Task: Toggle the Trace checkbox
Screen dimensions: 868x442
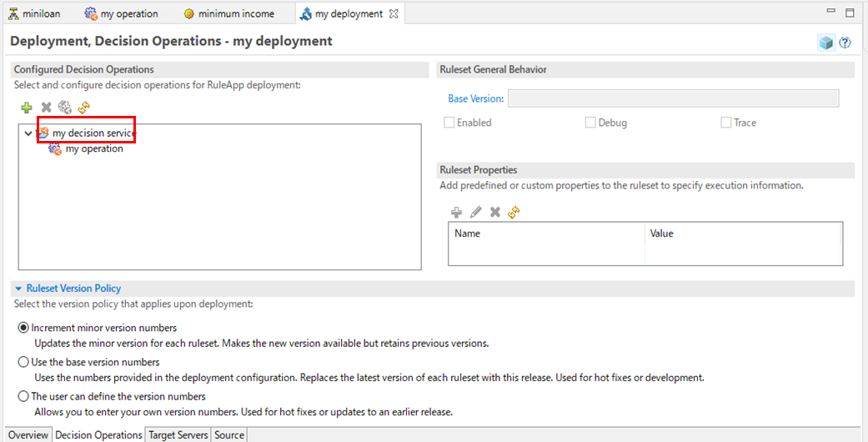Action: click(726, 123)
